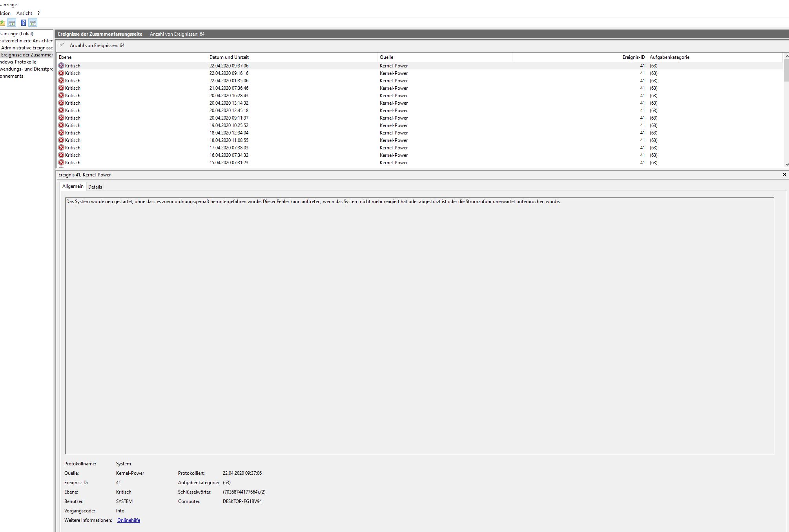The height and width of the screenshot is (532, 789).
Task: Click the filter funnel icon
Action: point(61,45)
